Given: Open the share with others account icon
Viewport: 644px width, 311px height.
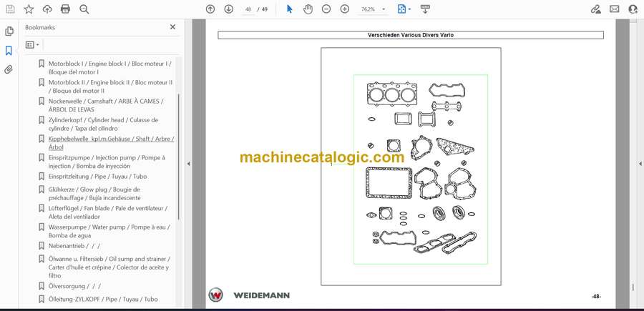Looking at the screenshot, I should [x=633, y=9].
